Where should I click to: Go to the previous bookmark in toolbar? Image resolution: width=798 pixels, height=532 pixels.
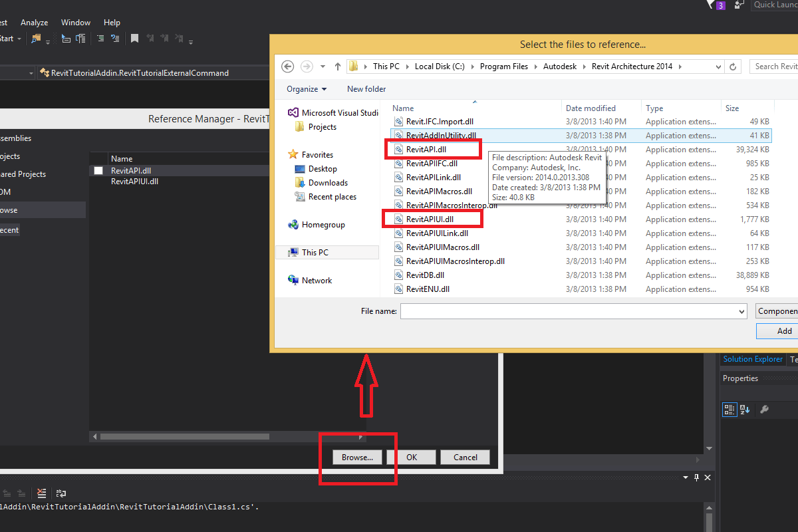[150, 39]
